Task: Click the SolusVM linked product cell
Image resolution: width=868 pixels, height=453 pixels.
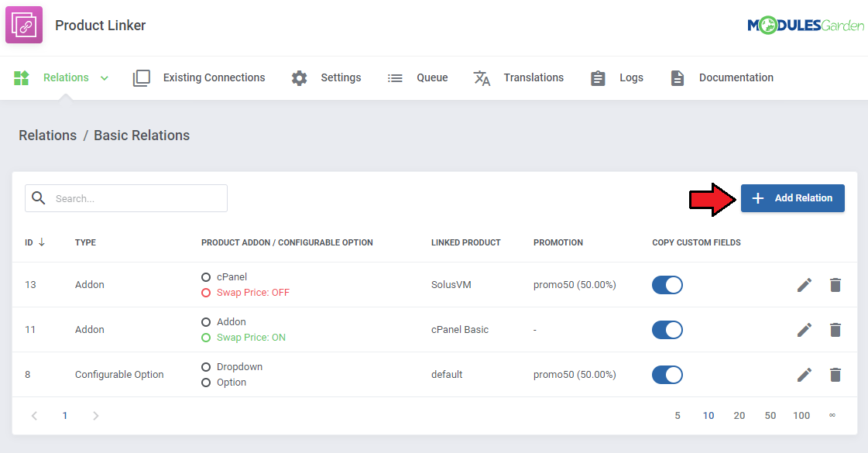Action: (451, 285)
